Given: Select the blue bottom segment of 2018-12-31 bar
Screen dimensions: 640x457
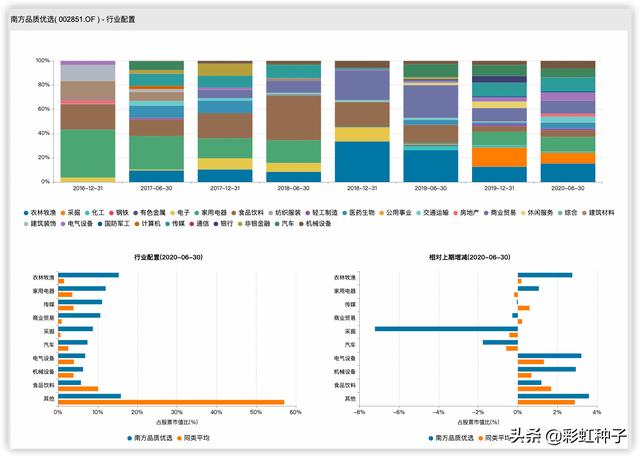Looking at the screenshot, I should coord(362,162).
